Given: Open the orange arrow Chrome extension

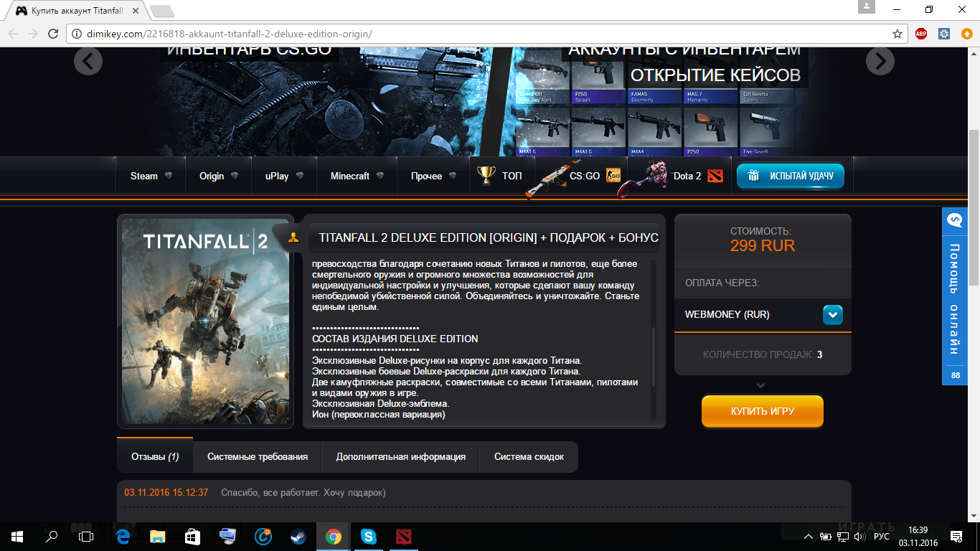Looking at the screenshot, I should tap(966, 34).
